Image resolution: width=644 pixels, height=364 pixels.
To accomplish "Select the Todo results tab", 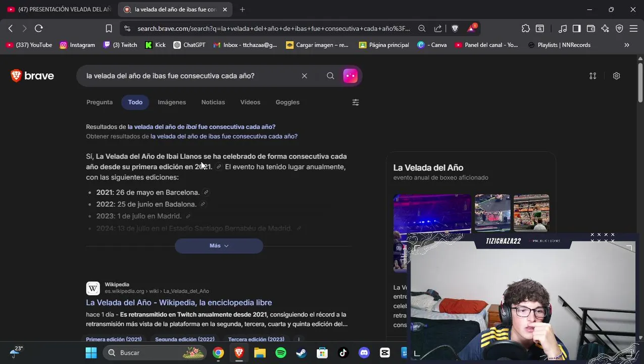I will pos(135,102).
